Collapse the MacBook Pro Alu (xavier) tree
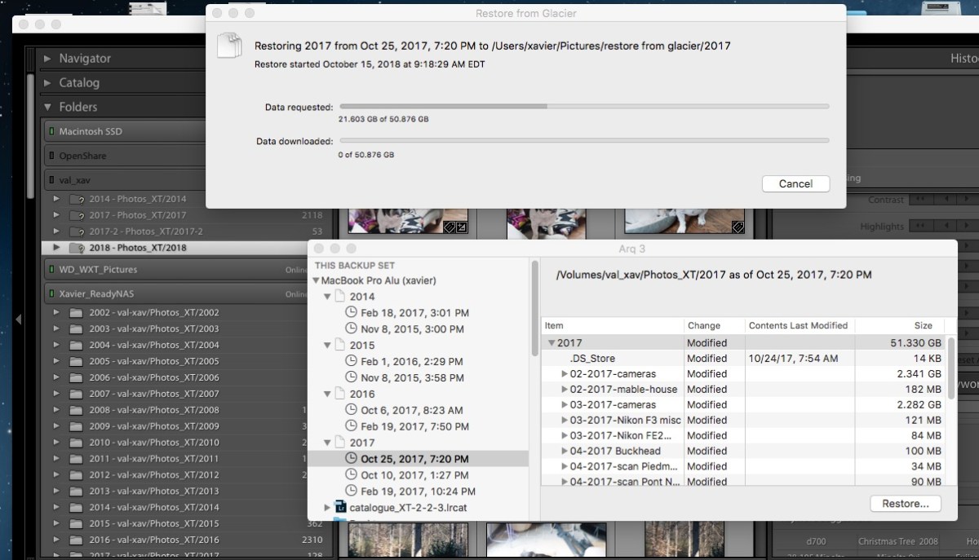Viewport: 979px width, 560px height. coord(316,280)
